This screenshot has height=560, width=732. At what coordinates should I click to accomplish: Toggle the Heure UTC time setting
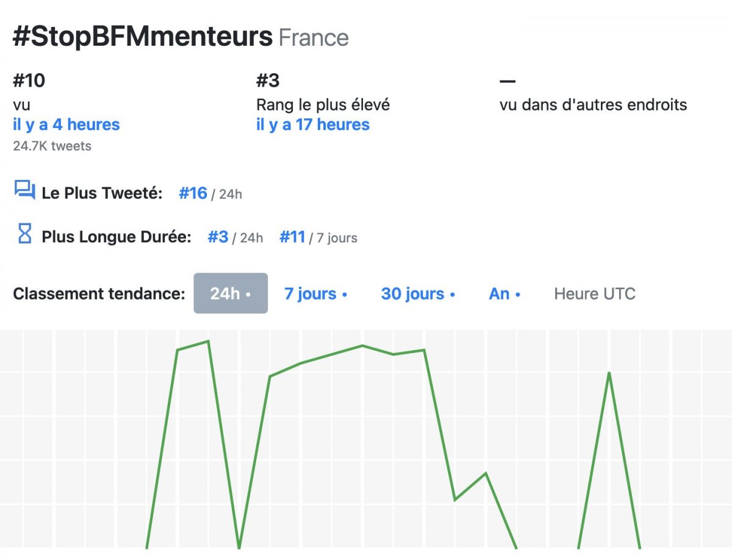coord(594,293)
